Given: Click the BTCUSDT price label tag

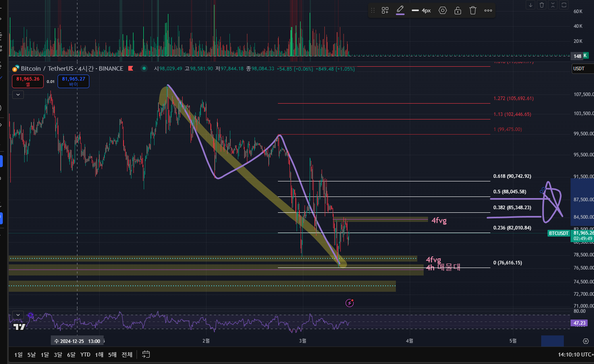Looking at the screenshot, I should coord(559,233).
